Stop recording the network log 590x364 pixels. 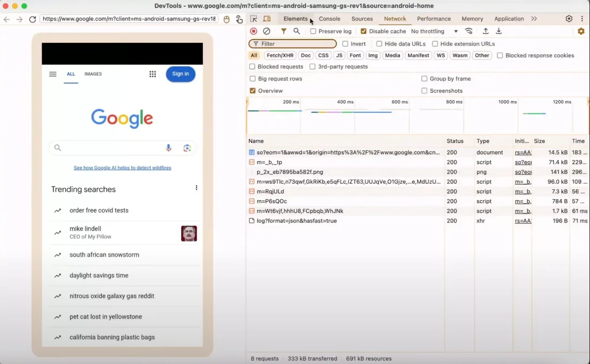254,31
